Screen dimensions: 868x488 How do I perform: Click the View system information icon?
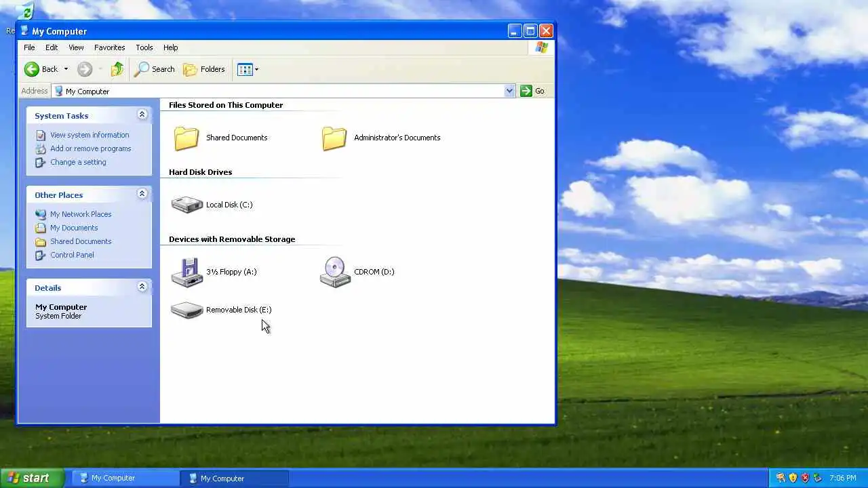(x=41, y=135)
